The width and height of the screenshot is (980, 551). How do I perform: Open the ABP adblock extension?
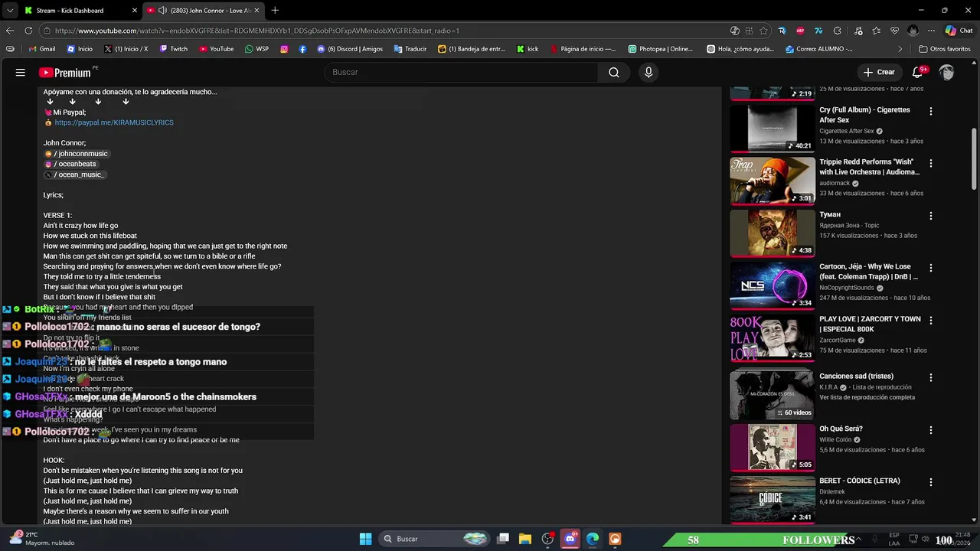coord(800,31)
